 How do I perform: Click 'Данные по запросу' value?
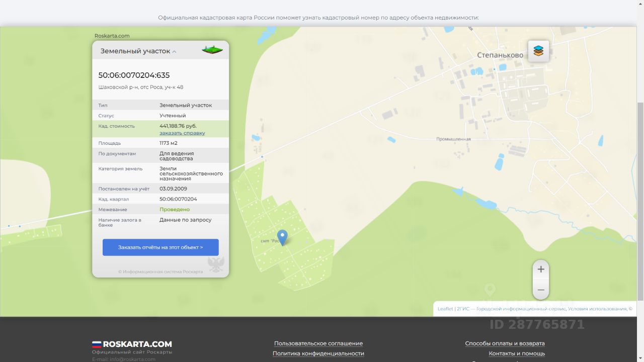186,220
